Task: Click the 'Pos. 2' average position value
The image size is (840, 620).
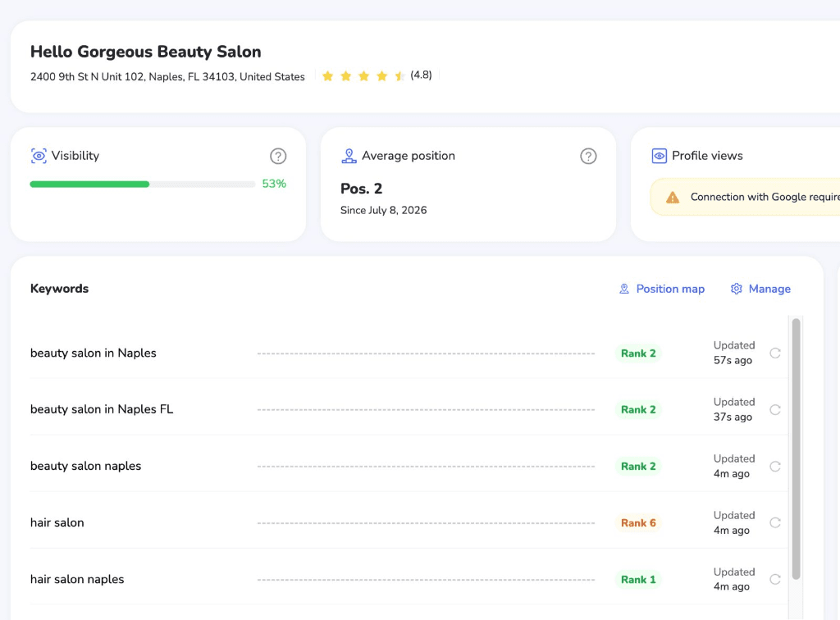Action: point(361,189)
